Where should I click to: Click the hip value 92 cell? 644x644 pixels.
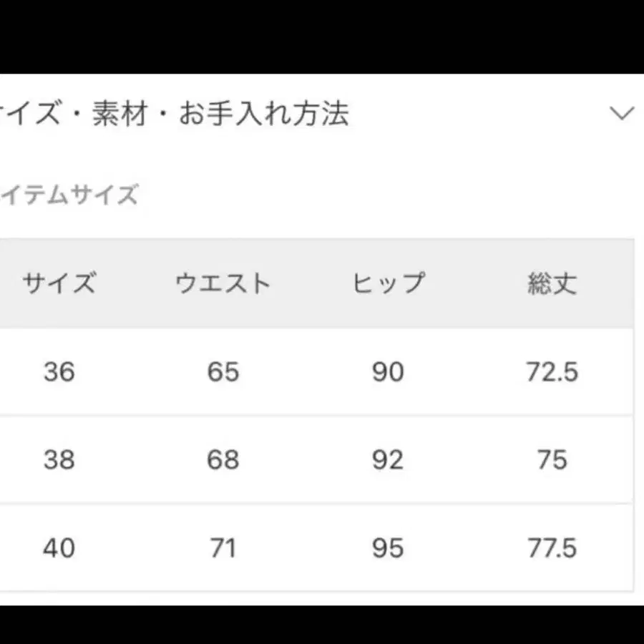389,460
